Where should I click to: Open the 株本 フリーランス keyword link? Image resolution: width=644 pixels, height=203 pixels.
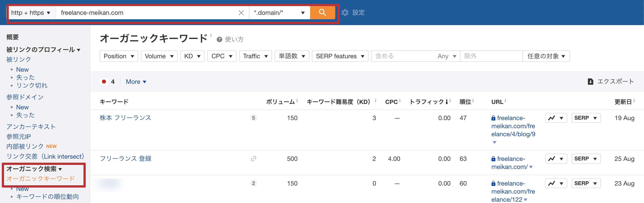(125, 118)
